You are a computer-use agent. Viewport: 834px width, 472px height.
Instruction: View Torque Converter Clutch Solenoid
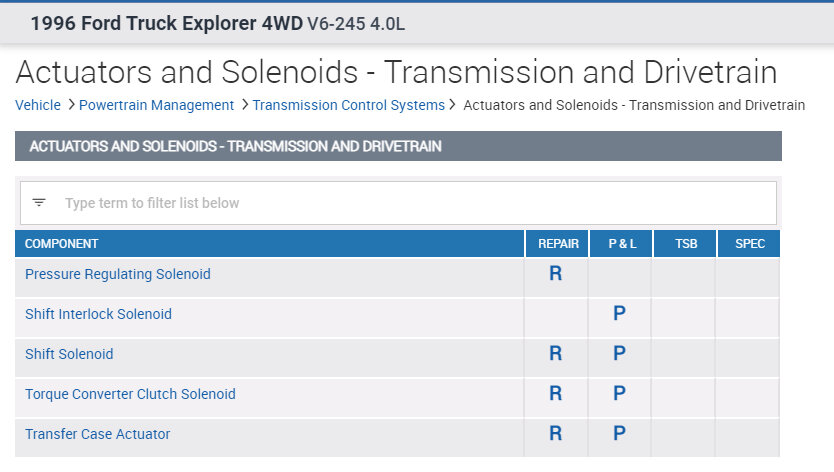[130, 394]
